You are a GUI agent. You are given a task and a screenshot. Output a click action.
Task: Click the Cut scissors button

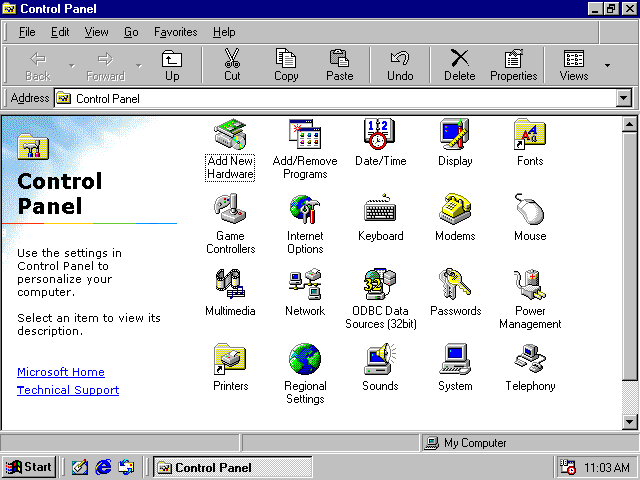[232, 65]
